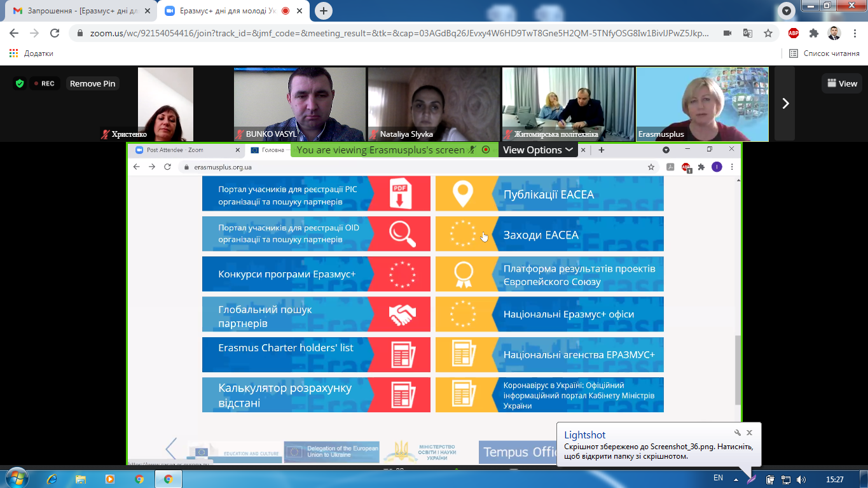
Task: Select the Христенко video thumbnail
Action: (165, 104)
